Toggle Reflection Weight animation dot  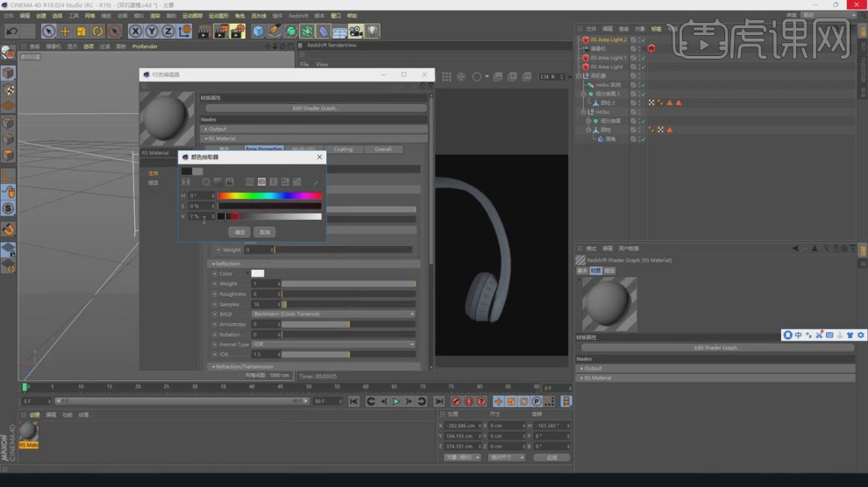pos(215,284)
